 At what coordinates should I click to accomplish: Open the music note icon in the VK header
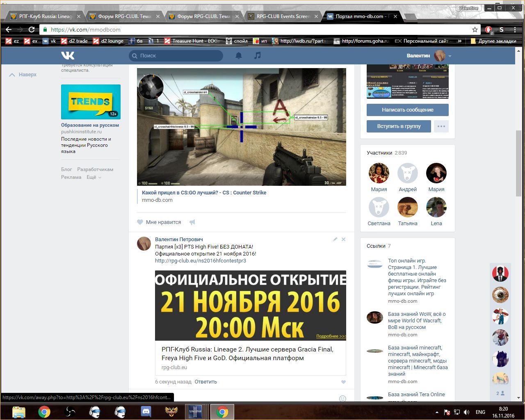click(x=257, y=55)
